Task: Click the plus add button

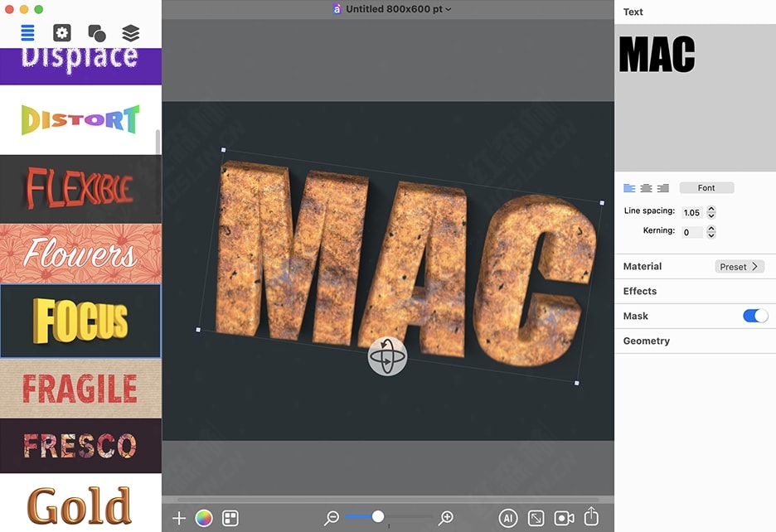Action: click(178, 518)
